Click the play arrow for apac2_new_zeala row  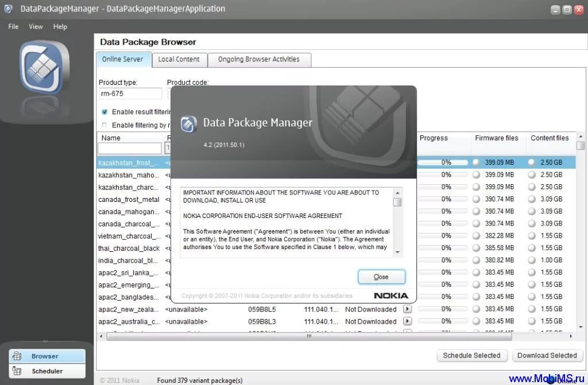point(407,309)
